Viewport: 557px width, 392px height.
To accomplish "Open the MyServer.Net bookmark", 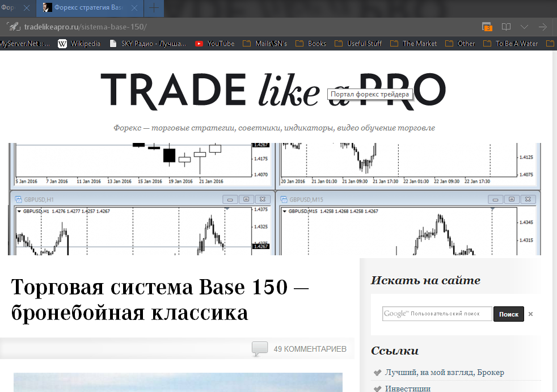I will pos(25,43).
